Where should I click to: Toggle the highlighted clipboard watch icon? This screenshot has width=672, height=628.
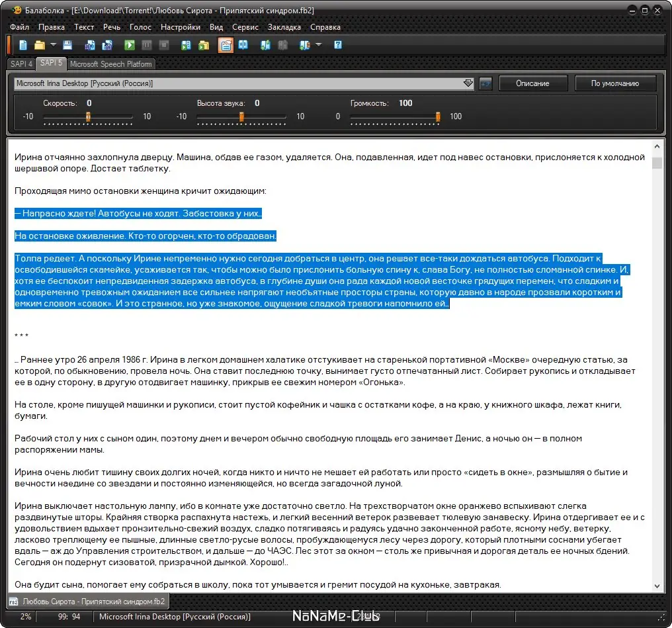click(x=226, y=45)
